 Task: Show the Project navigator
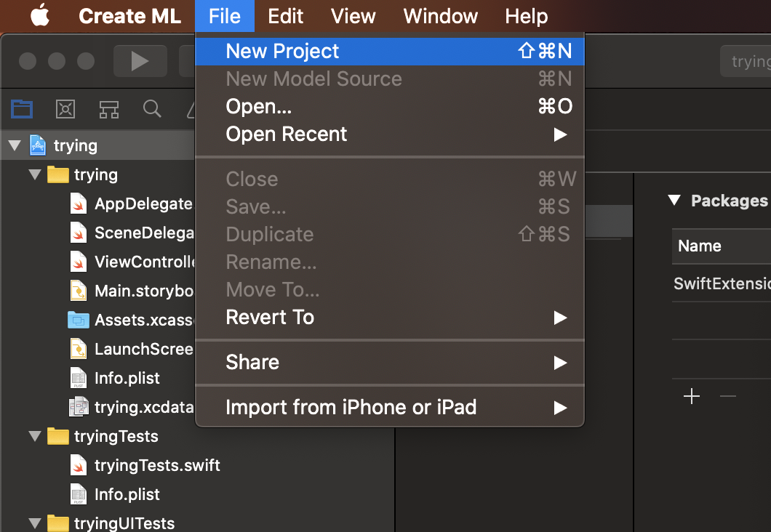point(22,108)
